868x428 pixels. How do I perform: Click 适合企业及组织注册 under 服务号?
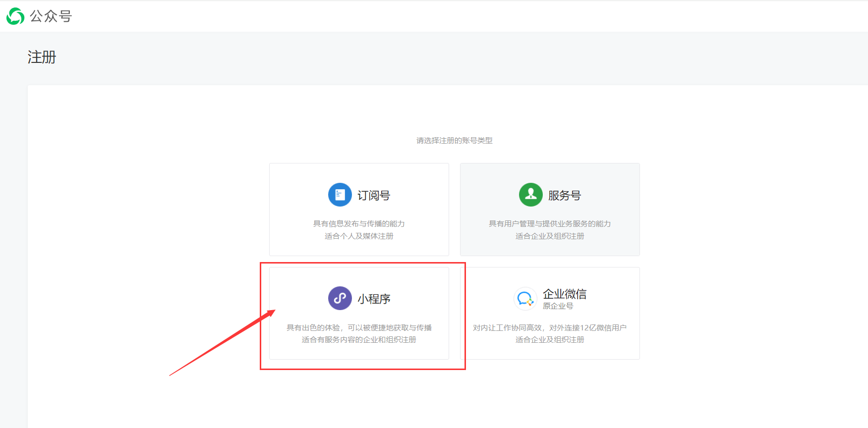[x=550, y=236]
